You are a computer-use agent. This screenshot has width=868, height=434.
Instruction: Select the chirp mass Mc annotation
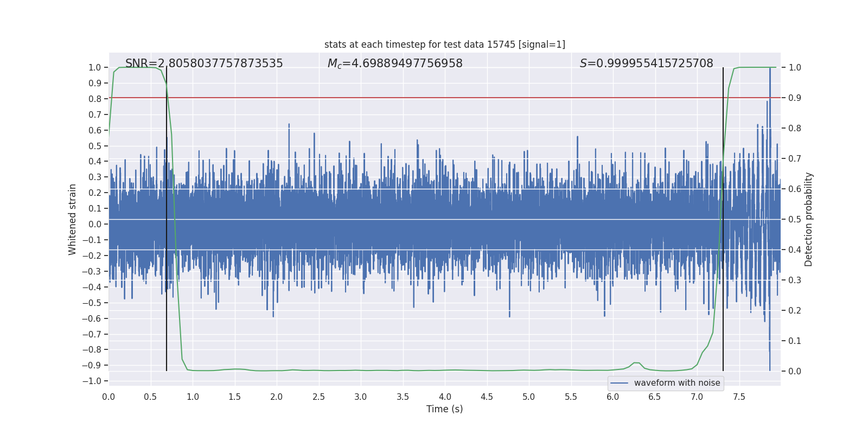(395, 63)
